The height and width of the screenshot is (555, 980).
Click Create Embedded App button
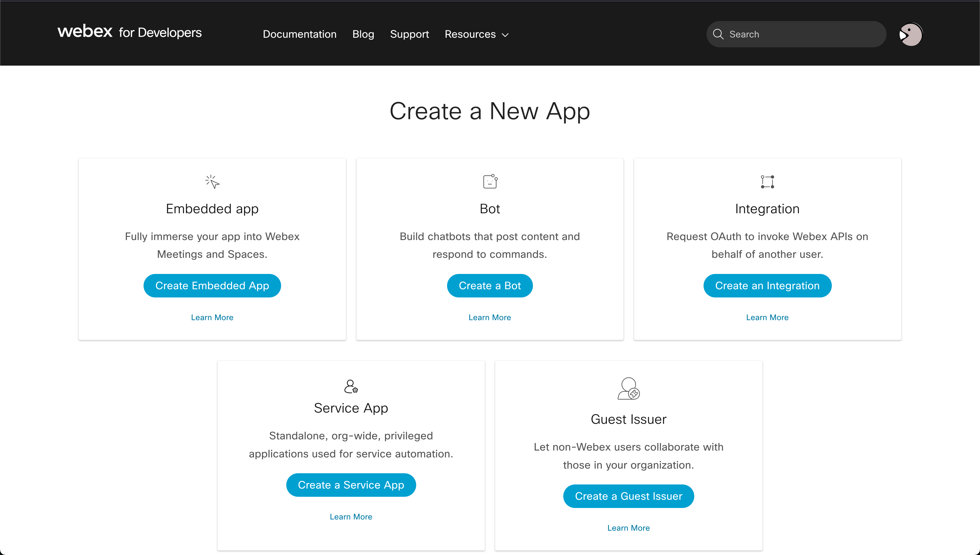point(212,285)
